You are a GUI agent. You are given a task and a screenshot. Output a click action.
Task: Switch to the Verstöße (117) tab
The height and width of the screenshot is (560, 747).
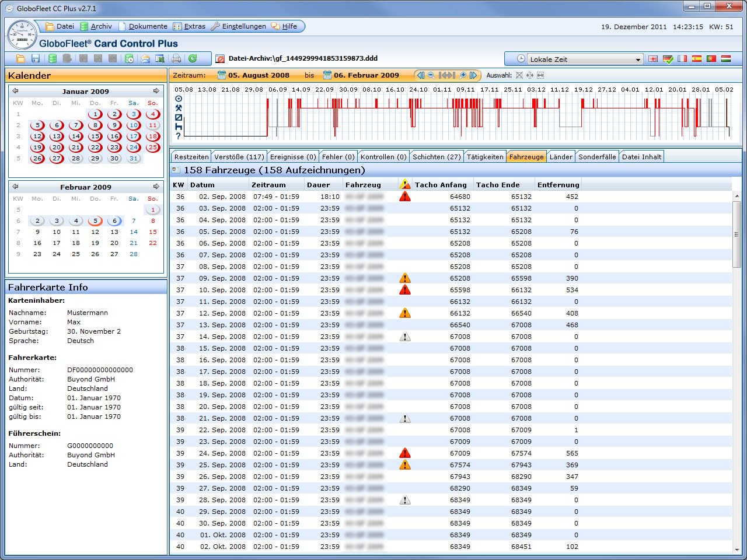point(239,157)
